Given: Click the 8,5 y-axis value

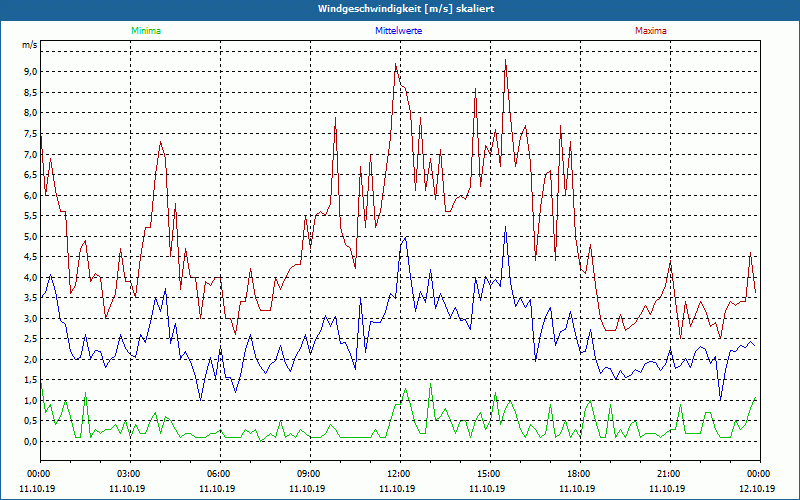Looking at the screenshot, I should 31,92.
